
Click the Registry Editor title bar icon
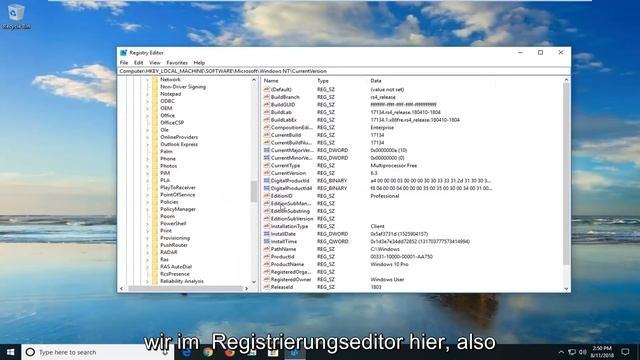coord(123,53)
